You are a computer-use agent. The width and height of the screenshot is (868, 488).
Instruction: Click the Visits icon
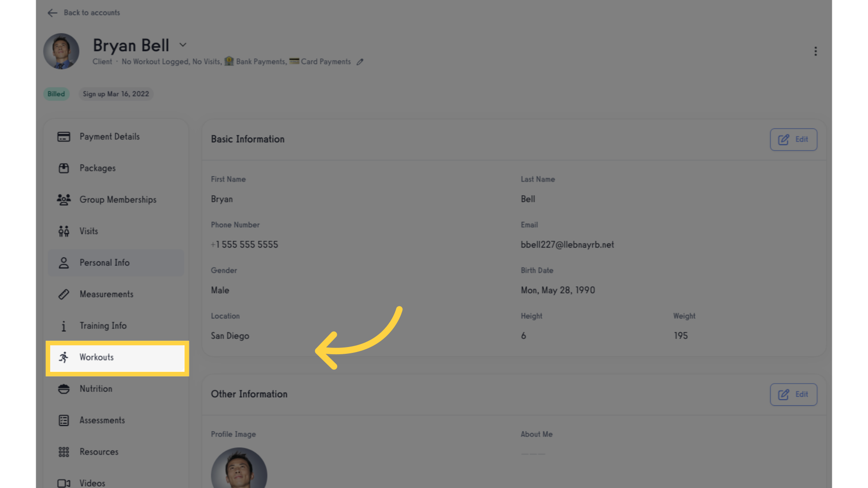(64, 231)
